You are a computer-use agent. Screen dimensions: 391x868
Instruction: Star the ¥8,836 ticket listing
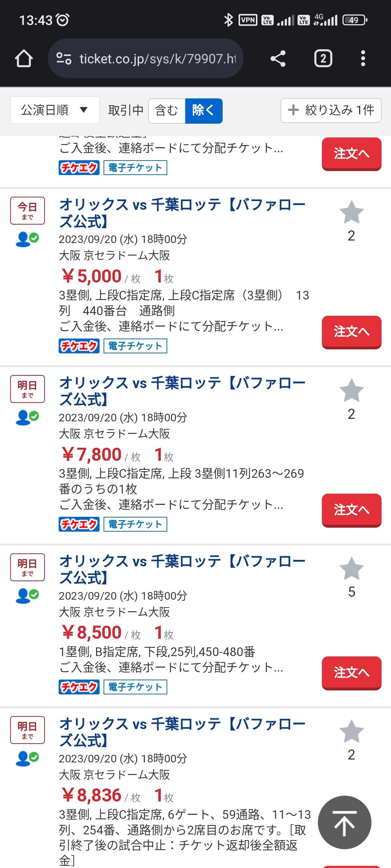pos(351,732)
